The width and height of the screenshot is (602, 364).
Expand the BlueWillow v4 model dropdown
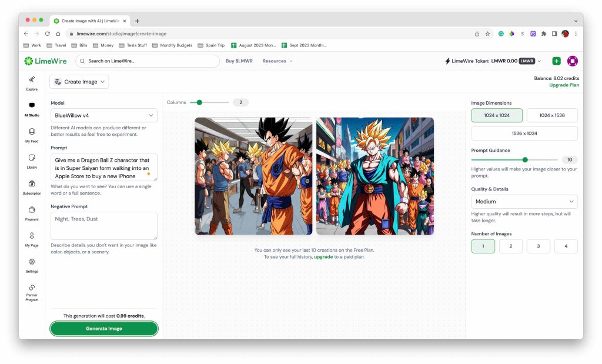click(x=103, y=115)
